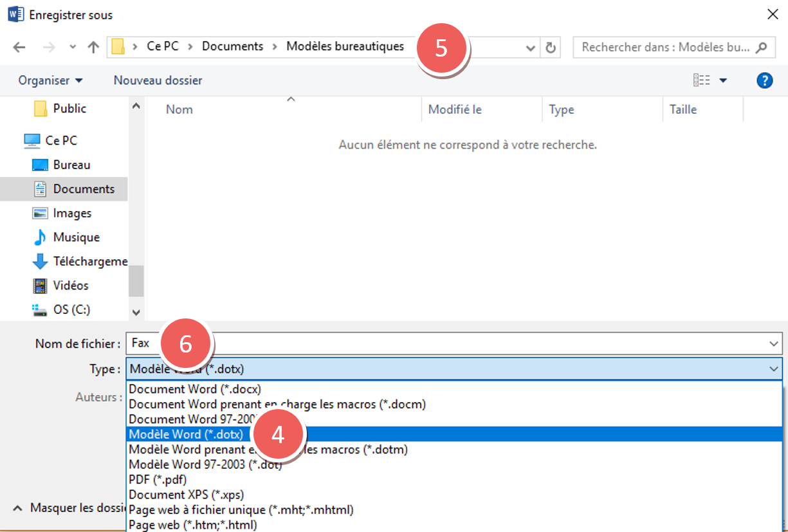
Task: Click the up one level arrow
Action: pyautogui.click(x=93, y=47)
